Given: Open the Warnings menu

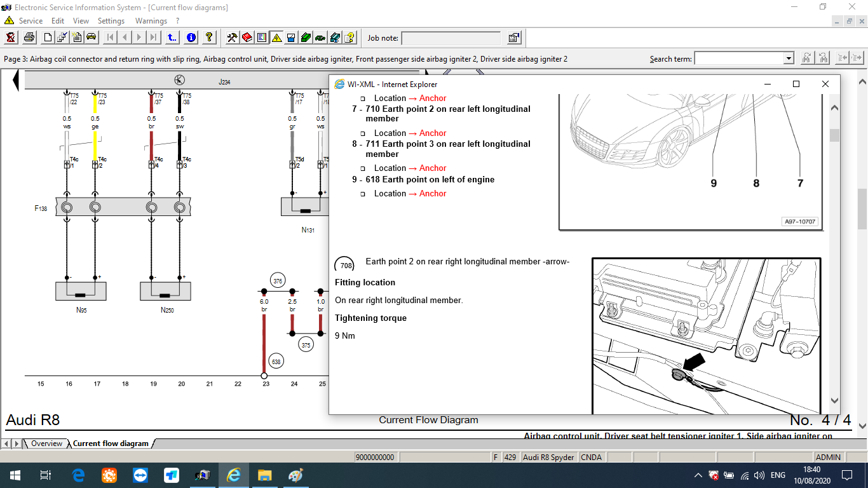Looking at the screenshot, I should click(151, 20).
